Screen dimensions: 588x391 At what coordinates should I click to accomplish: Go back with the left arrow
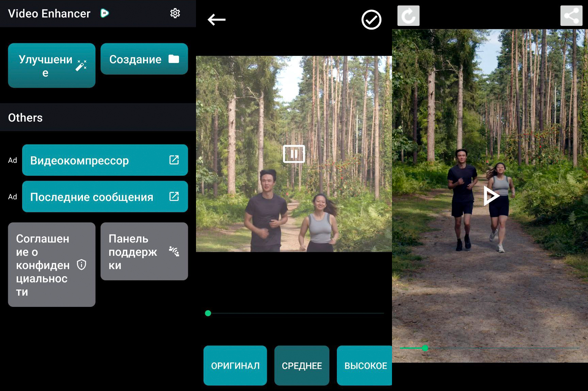[216, 20]
